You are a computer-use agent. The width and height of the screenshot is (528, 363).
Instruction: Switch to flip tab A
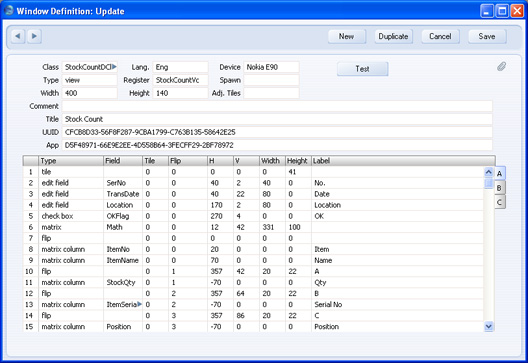(x=500, y=174)
